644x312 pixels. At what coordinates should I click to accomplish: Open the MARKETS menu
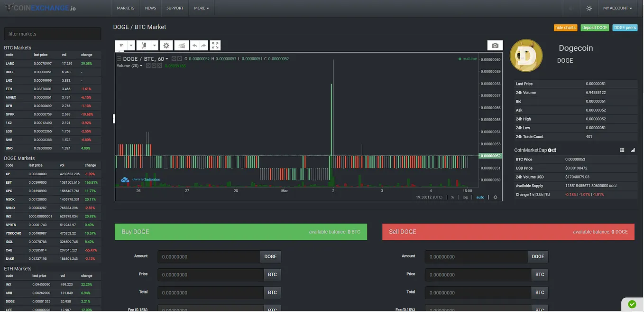coord(126,8)
